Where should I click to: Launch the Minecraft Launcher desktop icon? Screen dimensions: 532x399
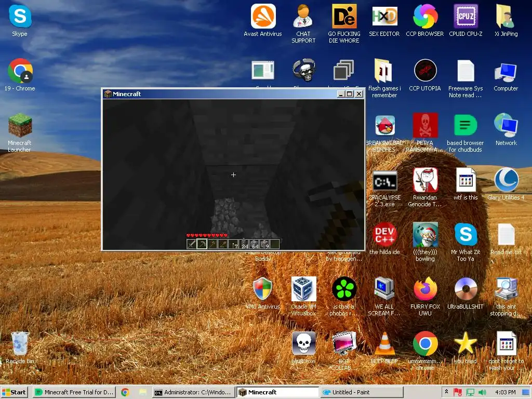pyautogui.click(x=20, y=132)
